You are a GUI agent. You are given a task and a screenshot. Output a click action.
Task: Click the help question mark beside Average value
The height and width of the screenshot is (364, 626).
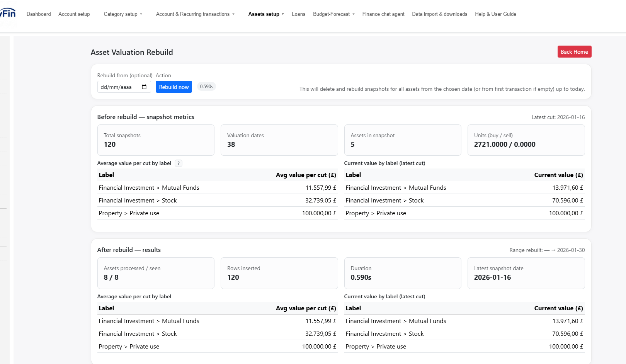tap(179, 163)
